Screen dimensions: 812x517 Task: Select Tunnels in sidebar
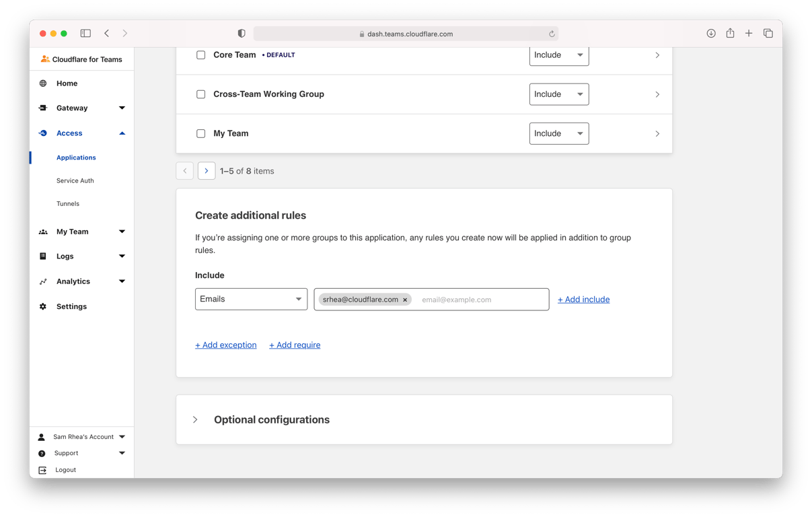(x=68, y=203)
